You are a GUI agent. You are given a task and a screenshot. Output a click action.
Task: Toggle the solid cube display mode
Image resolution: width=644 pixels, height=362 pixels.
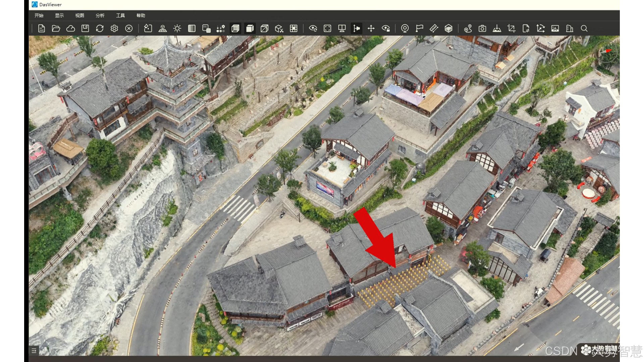click(250, 28)
